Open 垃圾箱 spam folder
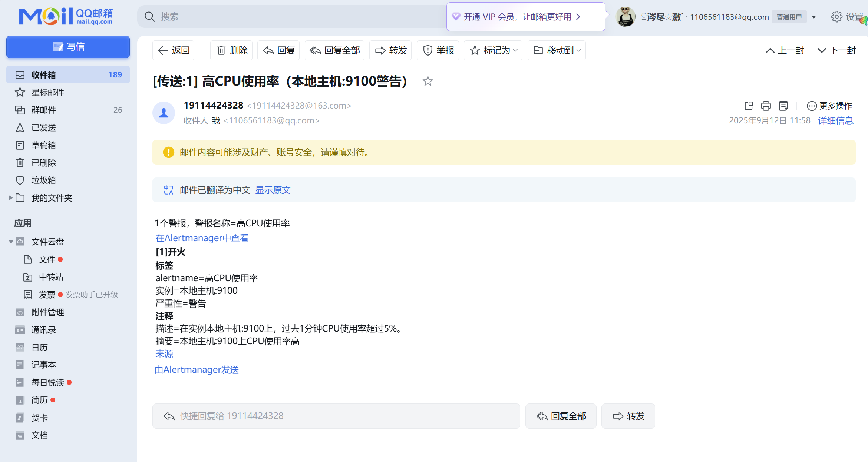The height and width of the screenshot is (462, 868). 68,180
